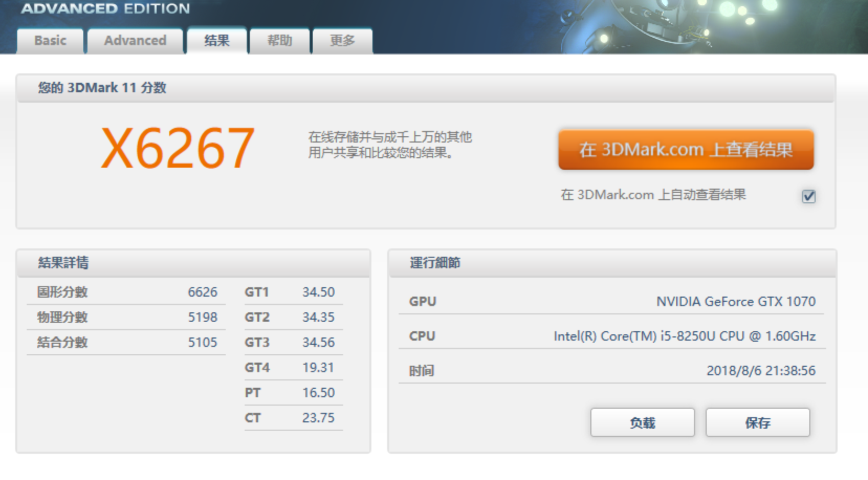The width and height of the screenshot is (868, 480).
Task: Click the ADVANCED EDITION title text
Action: click(105, 8)
